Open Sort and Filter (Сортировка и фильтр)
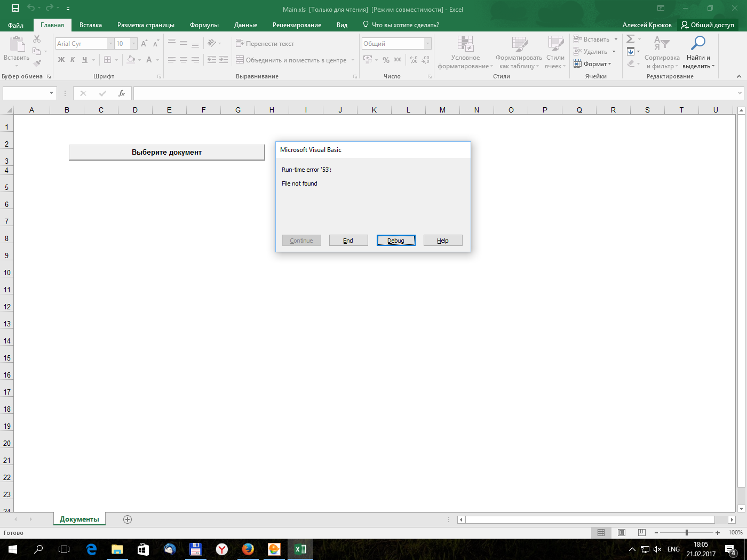Screen dimensions: 747x560 662,52
